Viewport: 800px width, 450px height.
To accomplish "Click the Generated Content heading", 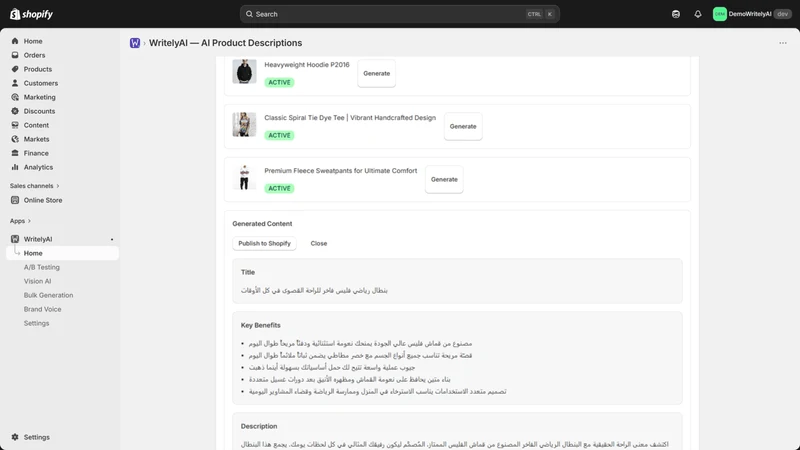I will coord(262,224).
